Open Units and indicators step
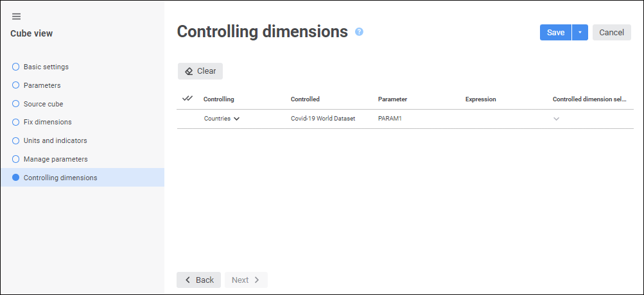644x295 pixels. 55,140
